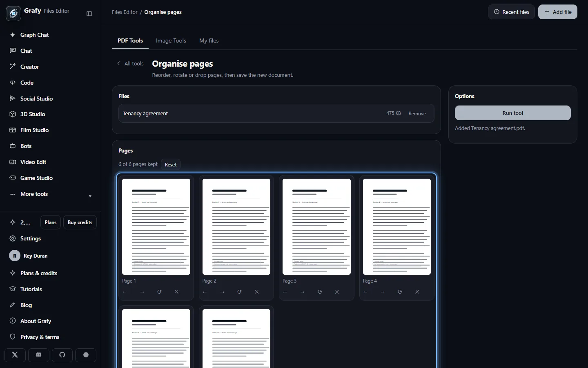Rotate Page 2

pyautogui.click(x=239, y=292)
